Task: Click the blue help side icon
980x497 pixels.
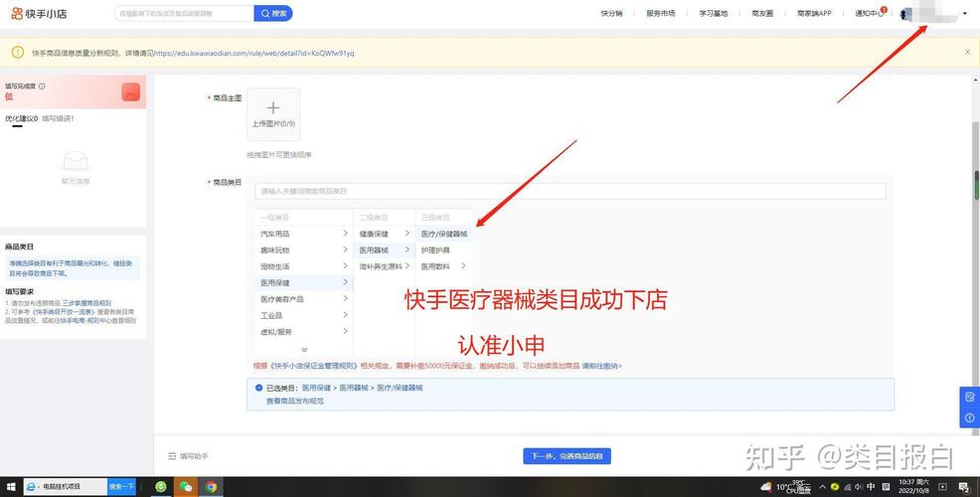Action: tap(970, 417)
